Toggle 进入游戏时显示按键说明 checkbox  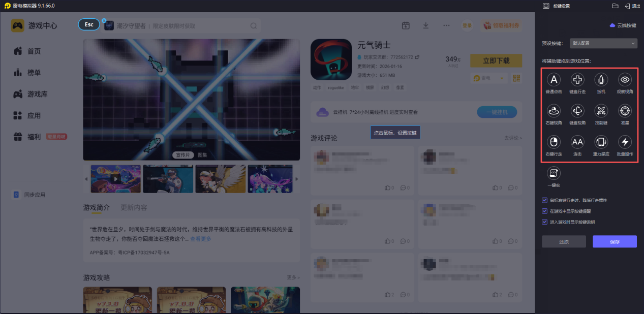tap(545, 222)
